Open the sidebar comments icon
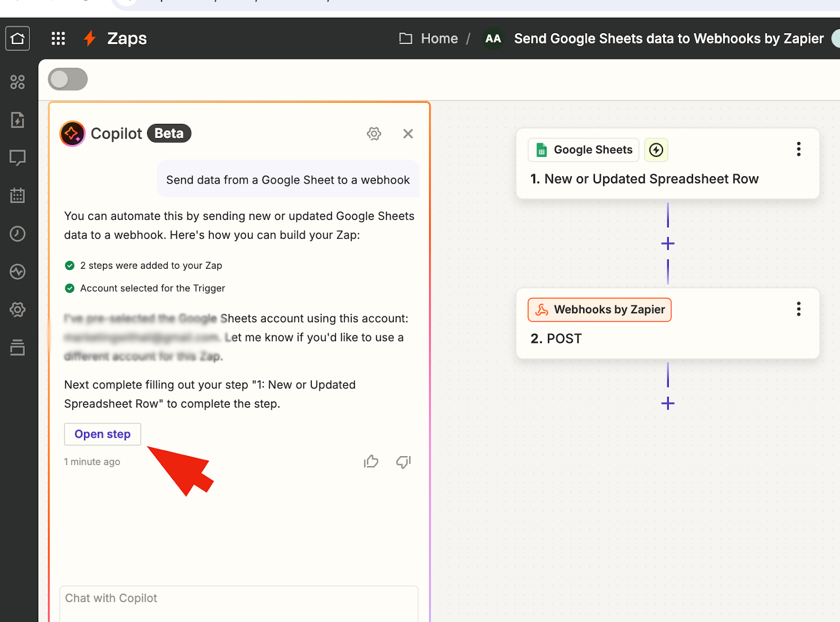This screenshot has height=622, width=840. [x=17, y=157]
